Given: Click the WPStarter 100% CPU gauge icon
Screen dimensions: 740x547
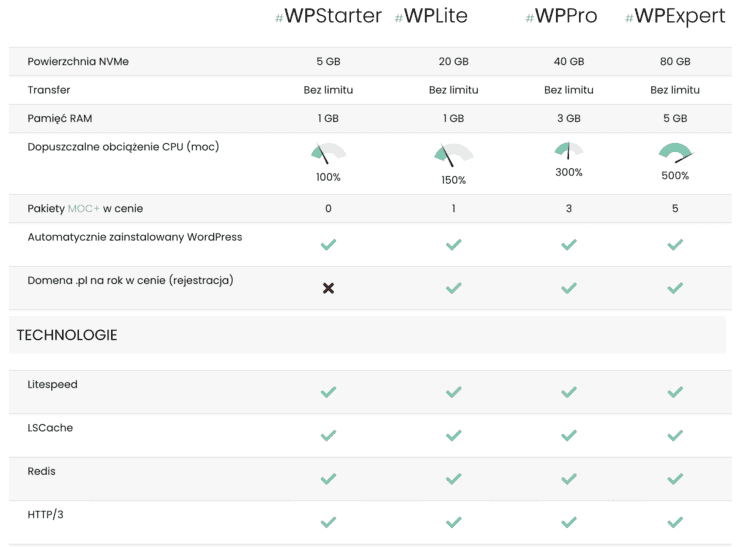Looking at the screenshot, I should tap(328, 153).
